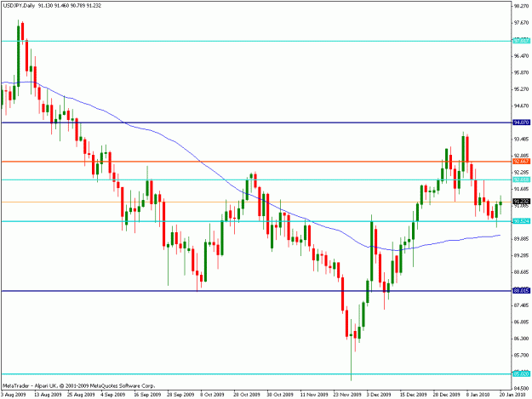Click the 98.270 price axis label
This screenshot has height=399, width=532.
click(522, 6)
